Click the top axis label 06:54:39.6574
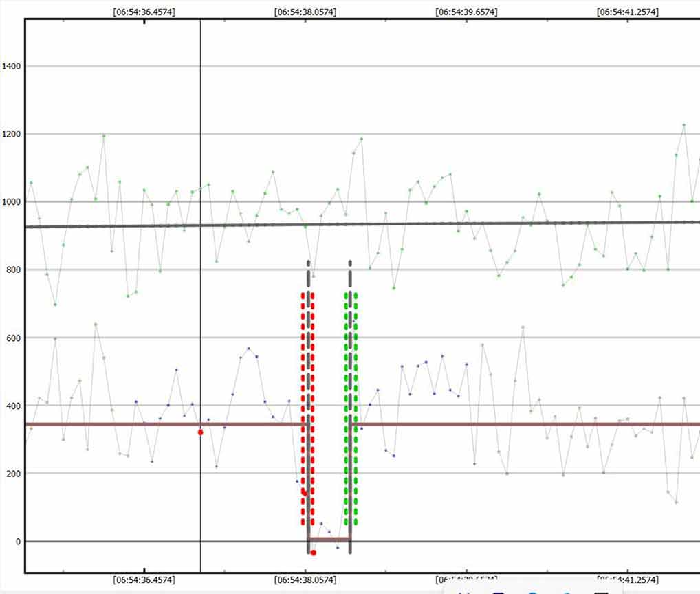The height and width of the screenshot is (594, 700). pos(466,12)
